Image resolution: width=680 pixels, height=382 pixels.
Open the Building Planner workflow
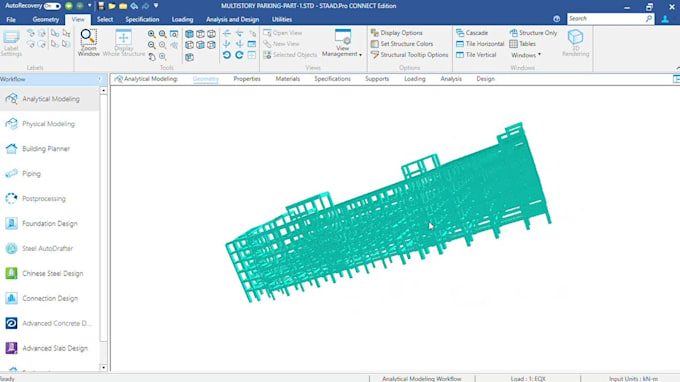[x=50, y=149]
